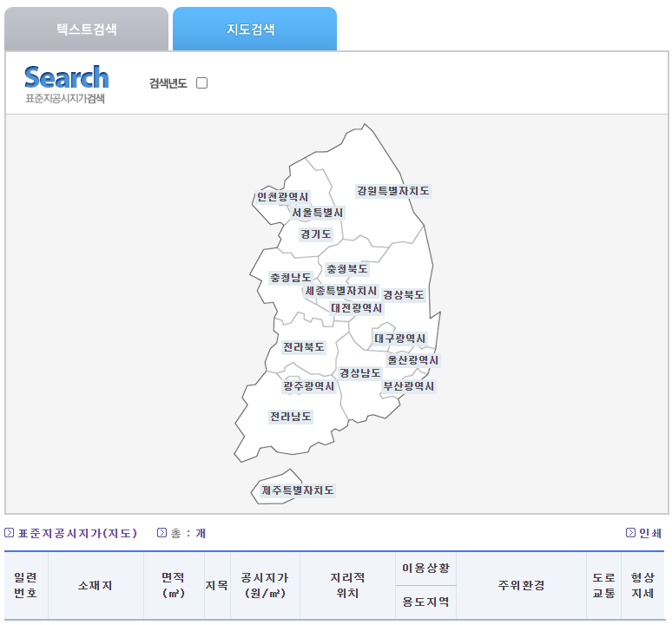Click the 지리적 위치 column header
672x625 pixels.
tap(347, 585)
